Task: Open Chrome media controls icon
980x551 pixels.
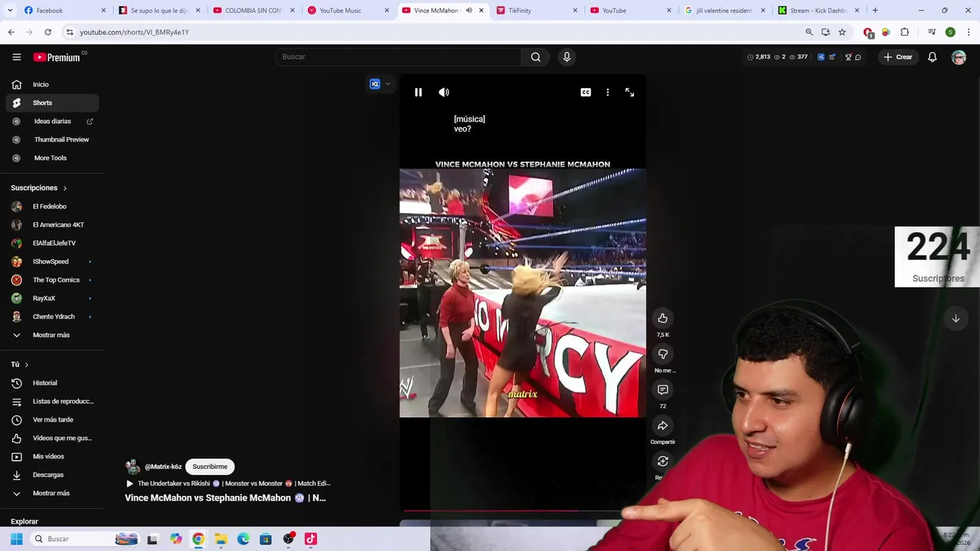Action: pos(932,32)
